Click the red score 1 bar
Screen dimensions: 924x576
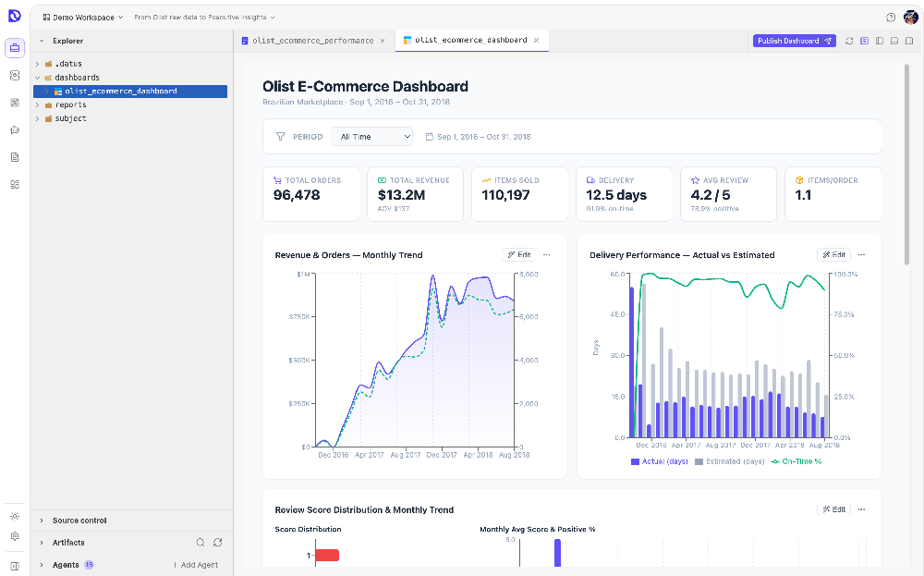click(327, 556)
